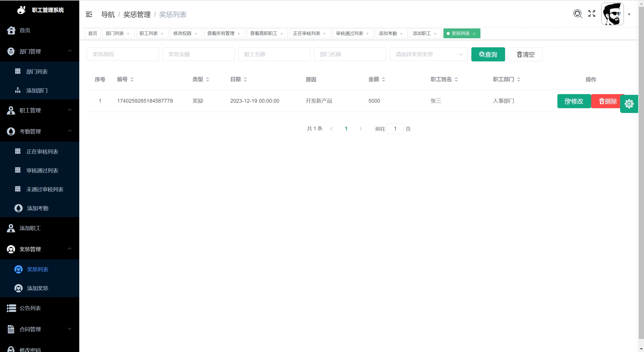Click the green 查询 button
This screenshot has width=644, height=352.
(x=488, y=54)
